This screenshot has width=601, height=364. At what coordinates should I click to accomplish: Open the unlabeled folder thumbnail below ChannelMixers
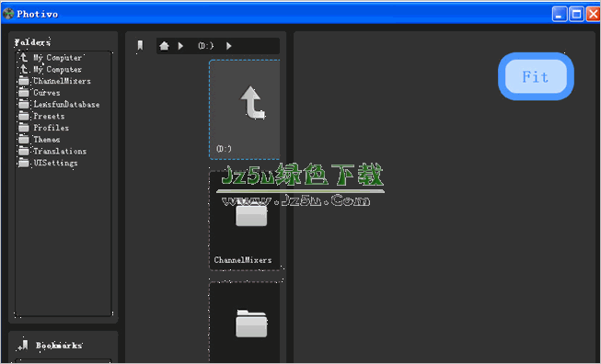click(245, 323)
